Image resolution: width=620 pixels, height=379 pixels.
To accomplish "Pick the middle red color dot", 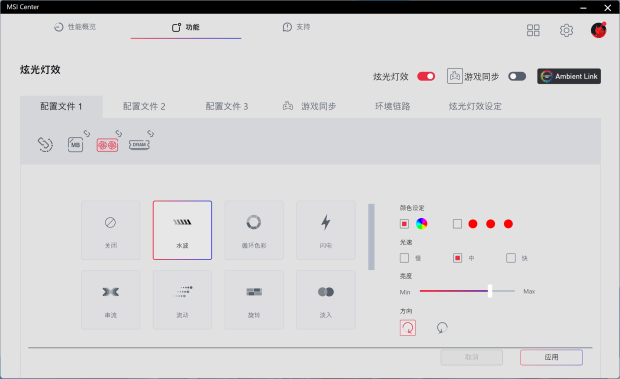I will click(490, 224).
